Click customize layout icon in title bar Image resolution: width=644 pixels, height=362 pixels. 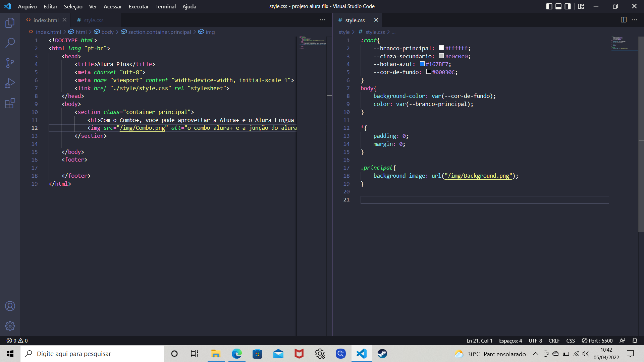pos(581,6)
